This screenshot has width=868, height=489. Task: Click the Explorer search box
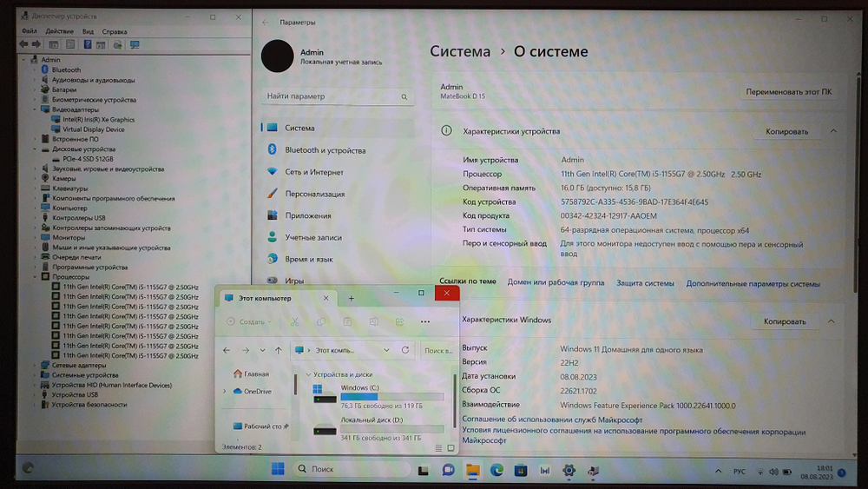tap(437, 351)
